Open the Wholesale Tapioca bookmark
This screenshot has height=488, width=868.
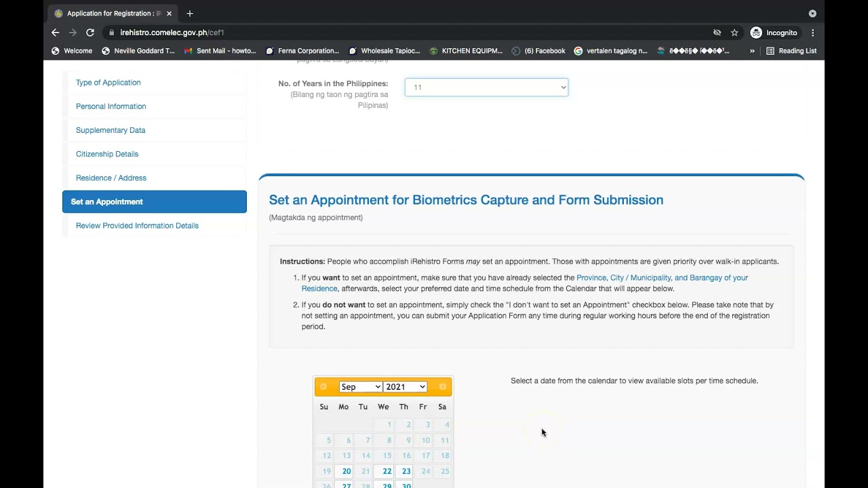click(x=384, y=51)
